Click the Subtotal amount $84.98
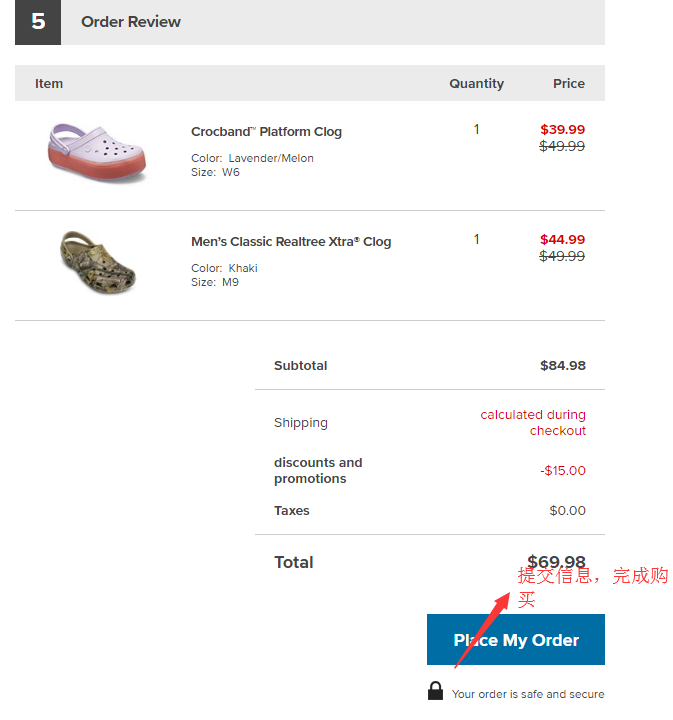 [562, 366]
